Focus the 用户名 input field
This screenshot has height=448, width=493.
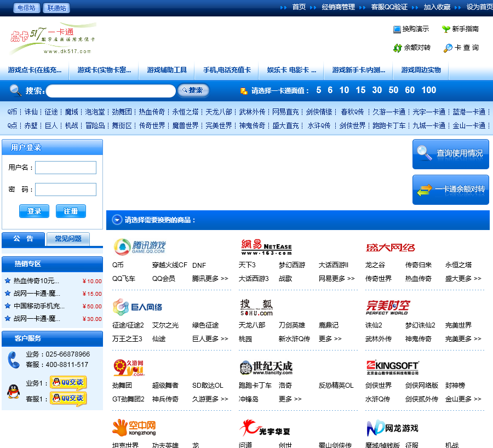click(x=66, y=168)
